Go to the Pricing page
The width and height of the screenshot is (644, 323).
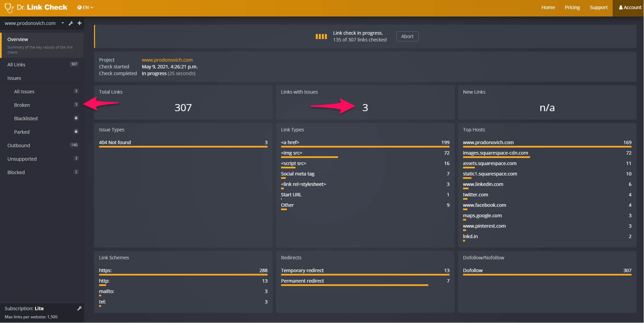572,7
